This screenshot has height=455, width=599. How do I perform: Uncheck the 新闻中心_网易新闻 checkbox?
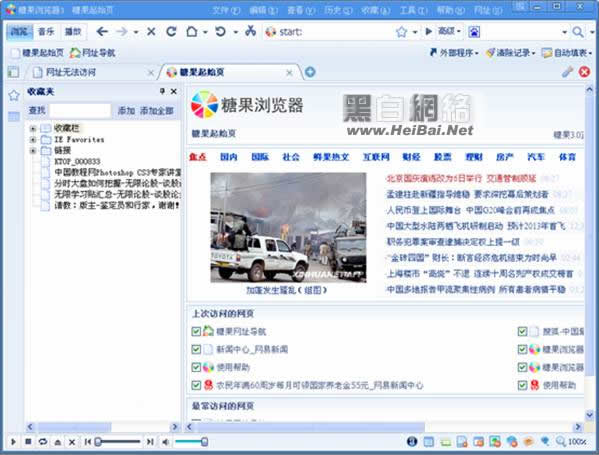click(x=196, y=349)
